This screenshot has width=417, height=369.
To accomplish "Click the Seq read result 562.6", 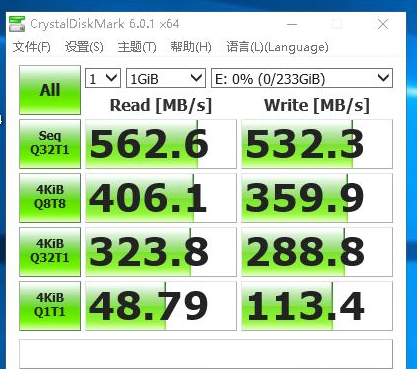I will pyautogui.click(x=161, y=144).
